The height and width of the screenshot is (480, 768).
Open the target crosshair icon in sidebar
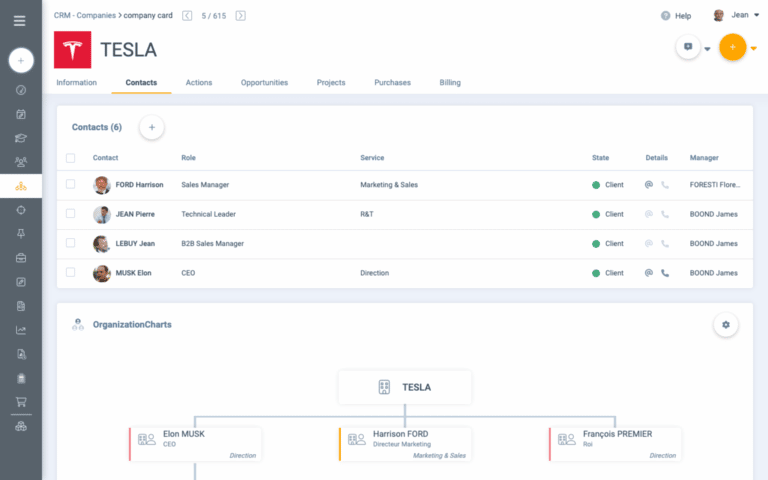coord(21,210)
